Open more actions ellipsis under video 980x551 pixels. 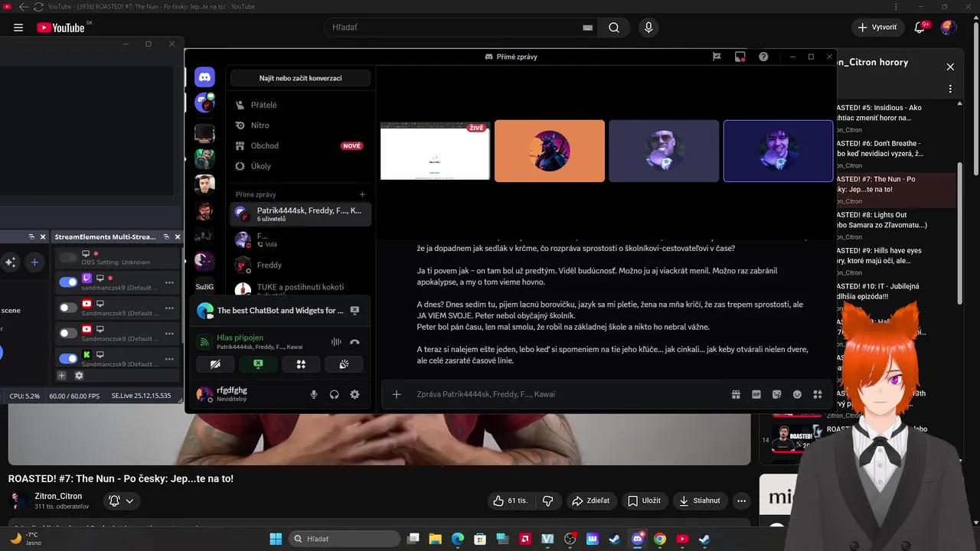[x=741, y=500]
